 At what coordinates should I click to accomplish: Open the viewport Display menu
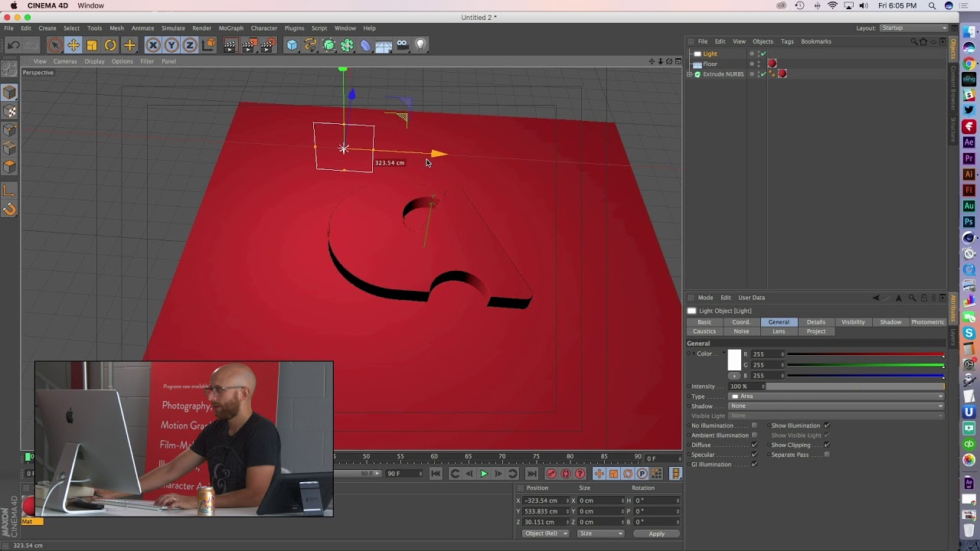pos(94,61)
